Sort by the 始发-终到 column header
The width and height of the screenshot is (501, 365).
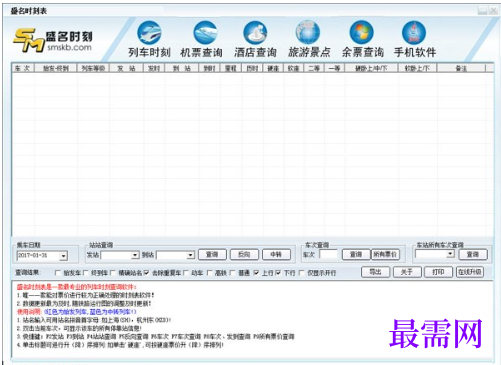[x=55, y=68]
